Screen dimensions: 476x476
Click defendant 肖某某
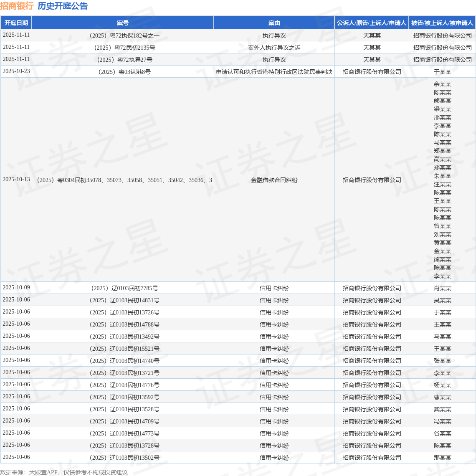click(442, 288)
